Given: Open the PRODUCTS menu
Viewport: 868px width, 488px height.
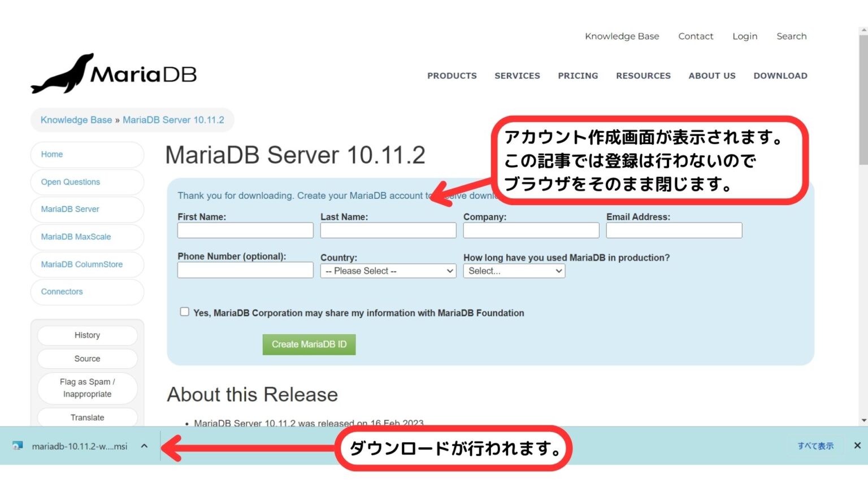Looking at the screenshot, I should tap(452, 76).
